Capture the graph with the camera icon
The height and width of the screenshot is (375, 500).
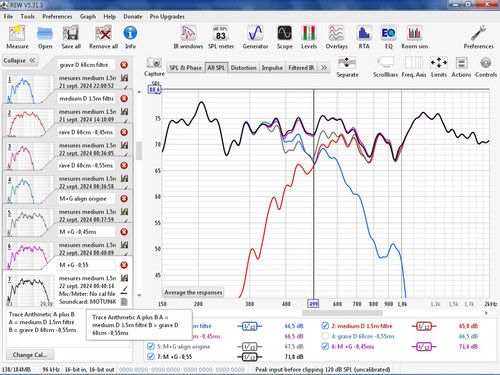154,67
